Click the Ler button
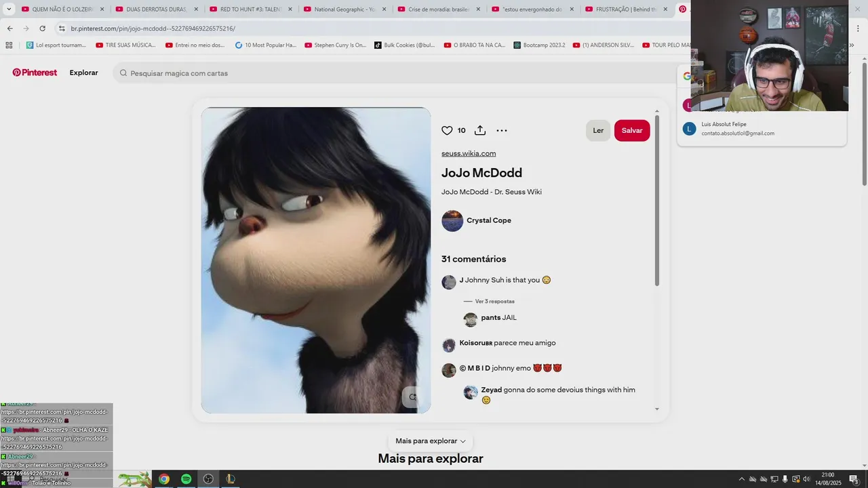Screen dimensions: 868x488 (598, 131)
